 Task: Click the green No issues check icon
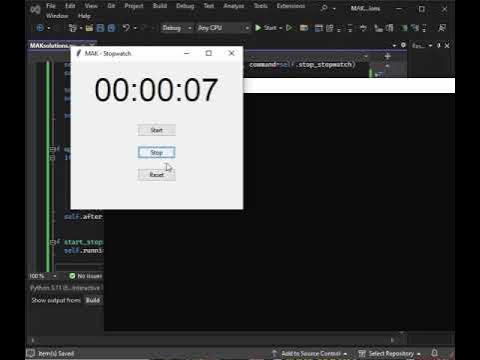72,276
